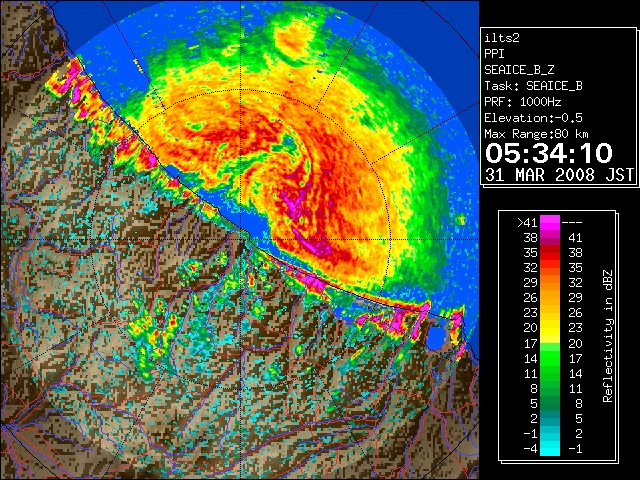Click the '---' legend entry
640x480 pixels.
[x=572, y=223]
